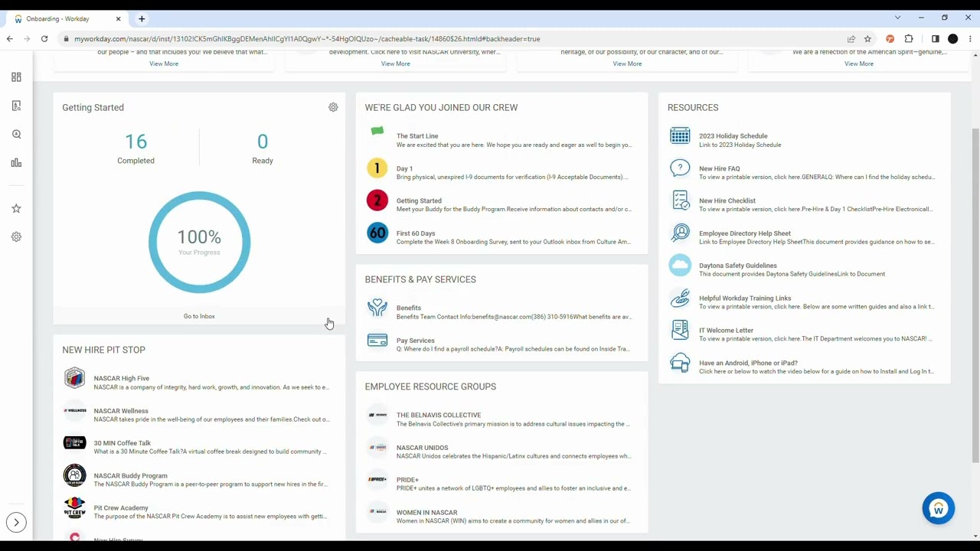
Task: Open Getting Started settings gear
Action: point(333,107)
